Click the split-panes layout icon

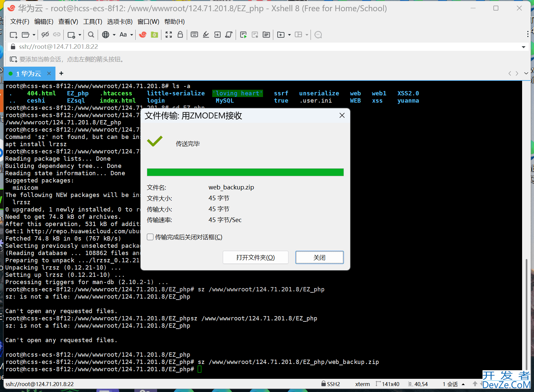[298, 34]
